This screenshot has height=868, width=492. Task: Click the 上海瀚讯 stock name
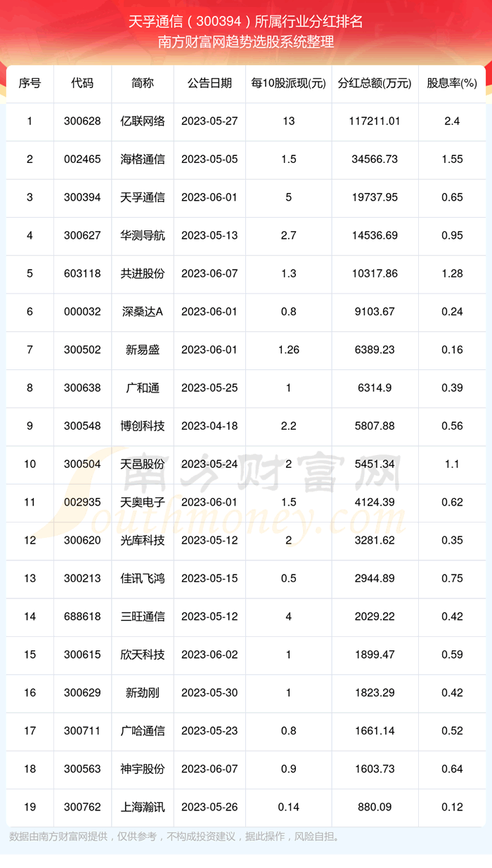click(143, 807)
